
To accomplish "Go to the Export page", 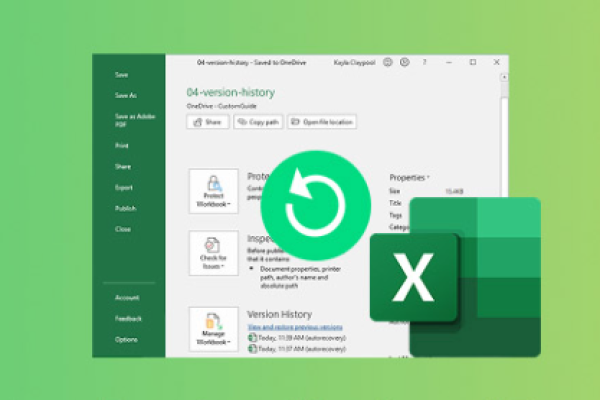I will click(124, 188).
